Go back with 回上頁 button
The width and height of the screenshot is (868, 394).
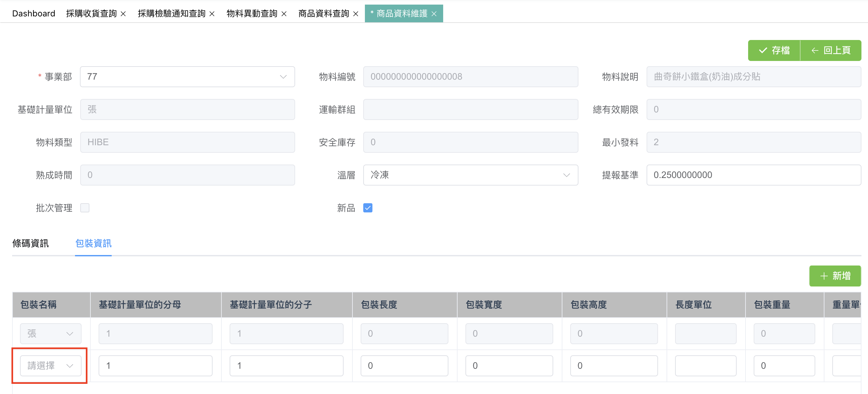831,50
